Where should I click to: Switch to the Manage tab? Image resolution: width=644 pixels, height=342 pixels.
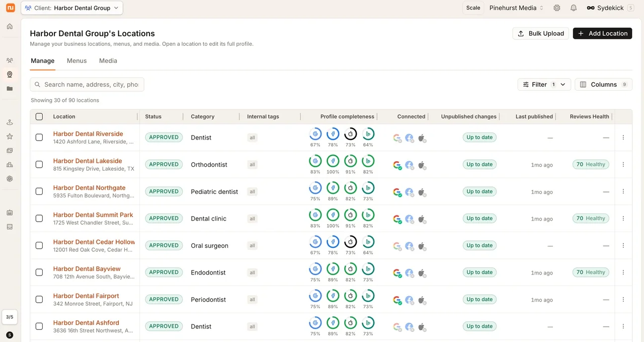(x=43, y=61)
